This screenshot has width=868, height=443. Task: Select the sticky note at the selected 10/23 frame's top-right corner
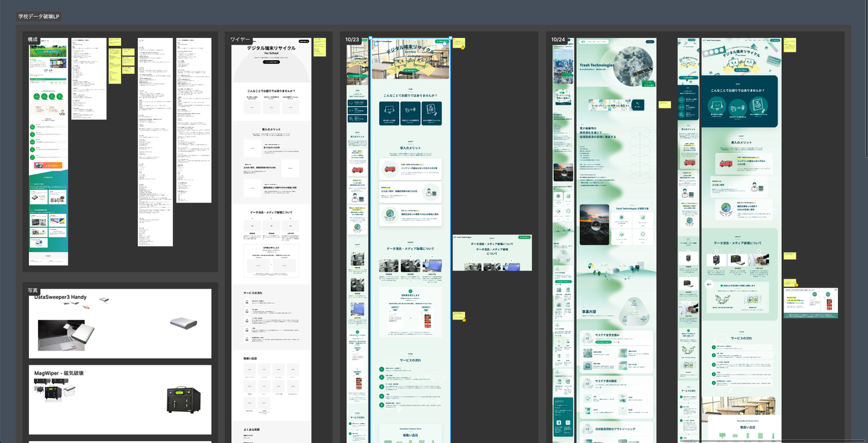pos(459,43)
